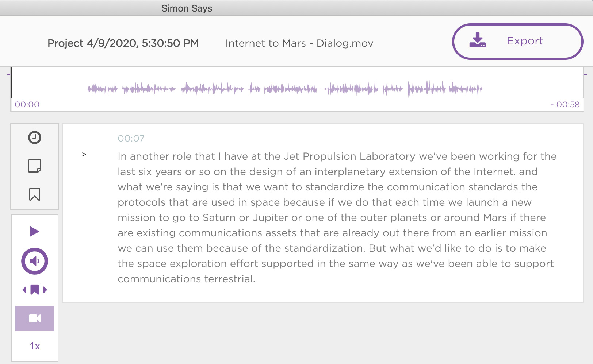Expand the paragraph chevron marker

pos(84,154)
